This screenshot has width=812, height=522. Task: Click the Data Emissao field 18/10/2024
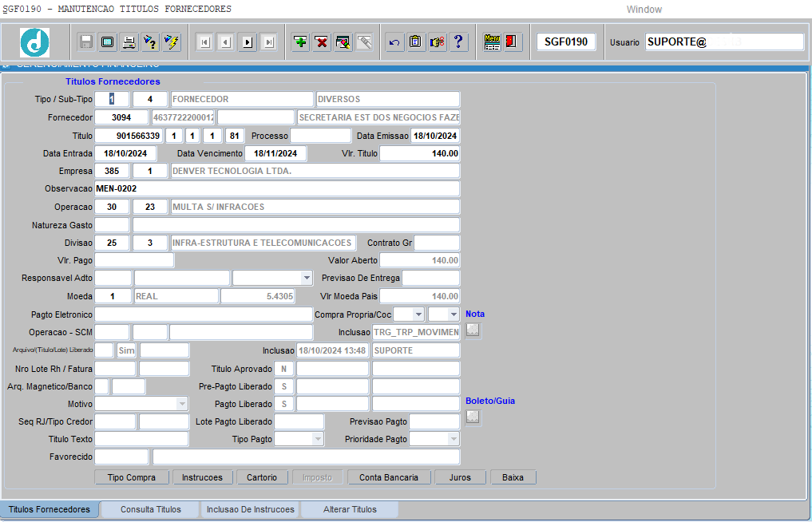point(435,136)
